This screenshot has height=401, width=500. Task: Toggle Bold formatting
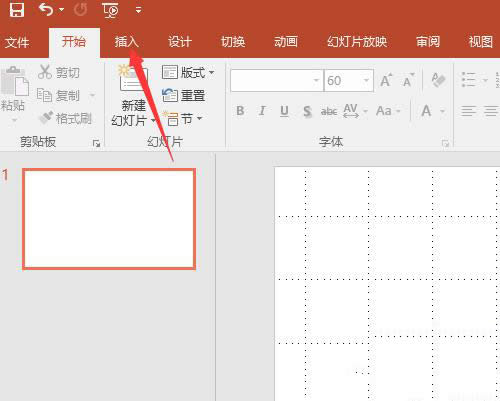pyautogui.click(x=240, y=111)
